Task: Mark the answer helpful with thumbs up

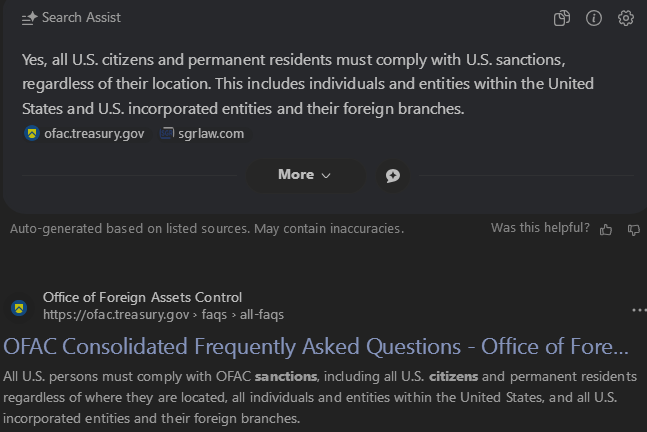Action: (606, 229)
